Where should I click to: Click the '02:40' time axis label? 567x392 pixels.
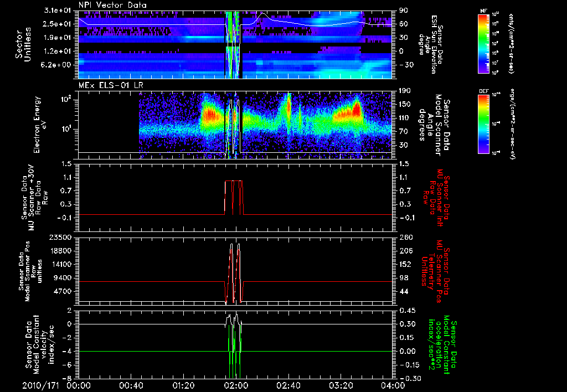tap(288, 385)
